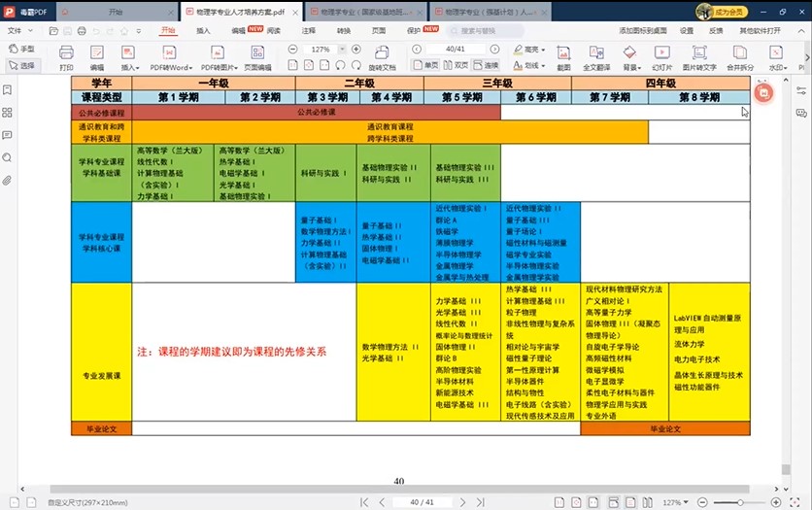Viewport: 812px width, 510px height.
Task: Click the 合并拆分 merge-split icon
Action: tap(740, 56)
